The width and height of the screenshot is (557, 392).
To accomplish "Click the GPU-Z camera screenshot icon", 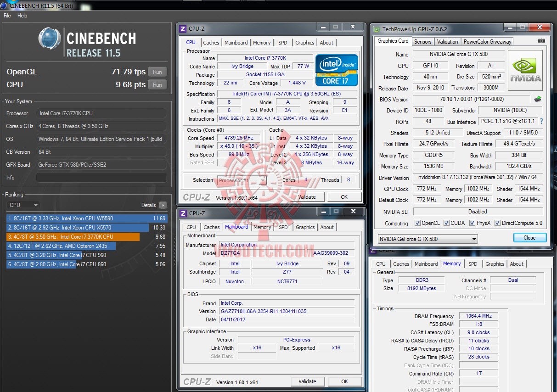I will pos(541,41).
